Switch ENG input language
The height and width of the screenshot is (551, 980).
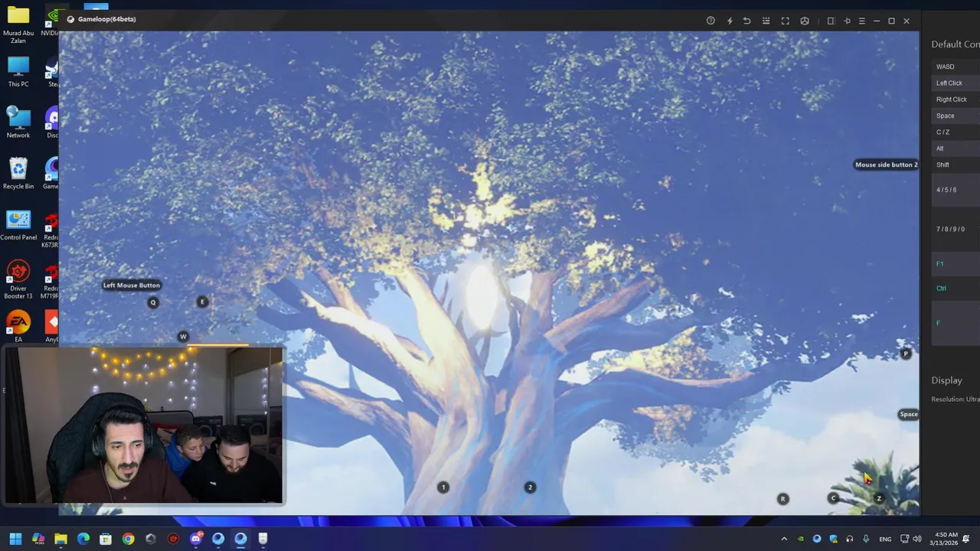[x=885, y=540]
